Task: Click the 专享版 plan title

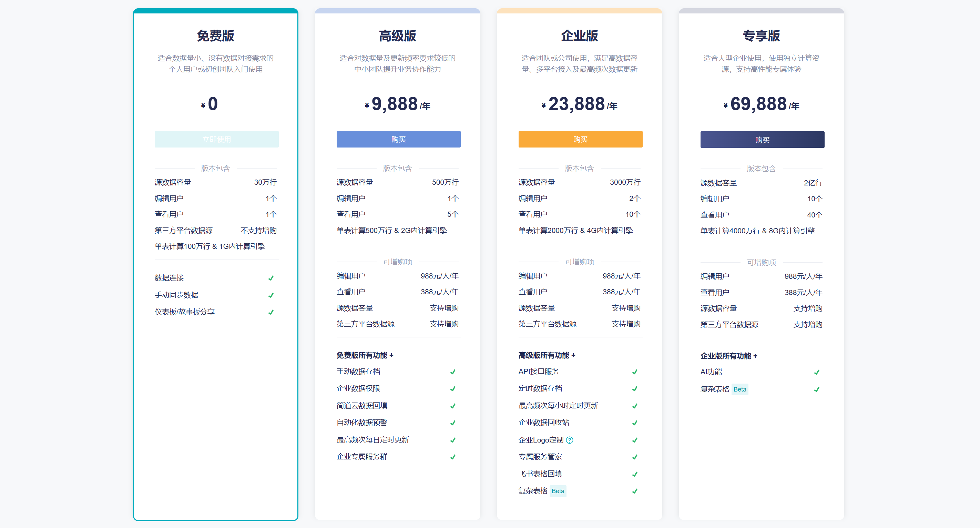Action: [761, 36]
